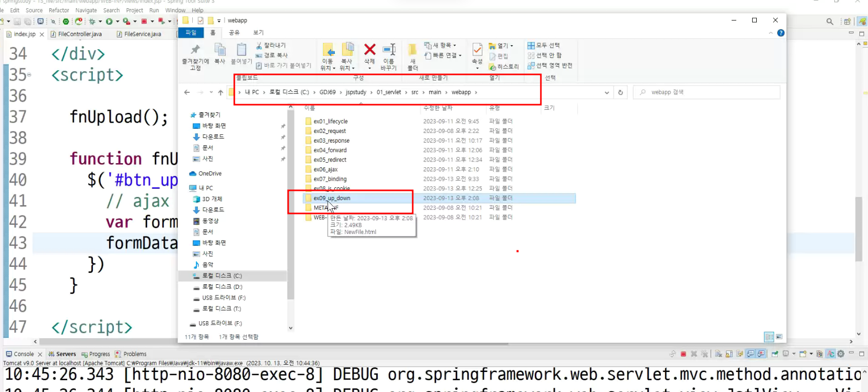Open the Console view settings gear icon

841,354
